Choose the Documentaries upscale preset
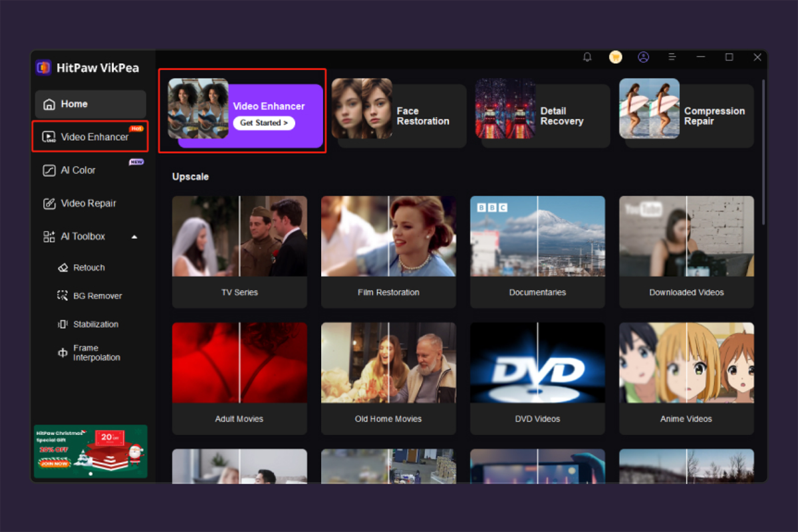 coord(537,252)
